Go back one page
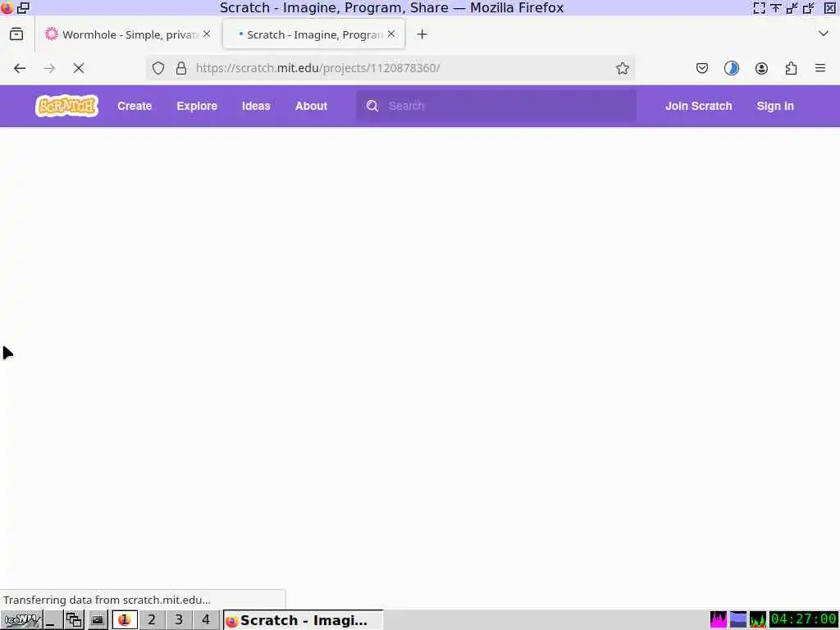Viewport: 840px width, 630px height. pyautogui.click(x=20, y=68)
